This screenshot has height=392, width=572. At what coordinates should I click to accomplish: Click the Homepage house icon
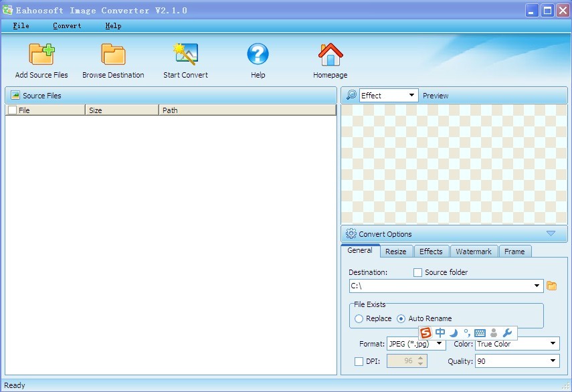[330, 55]
